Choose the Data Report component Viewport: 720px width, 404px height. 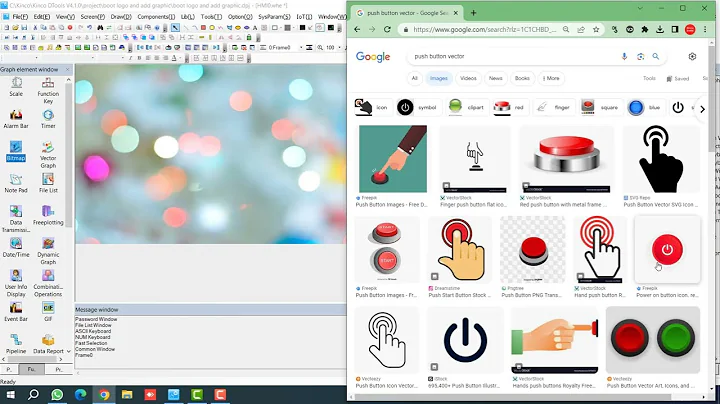(48, 344)
